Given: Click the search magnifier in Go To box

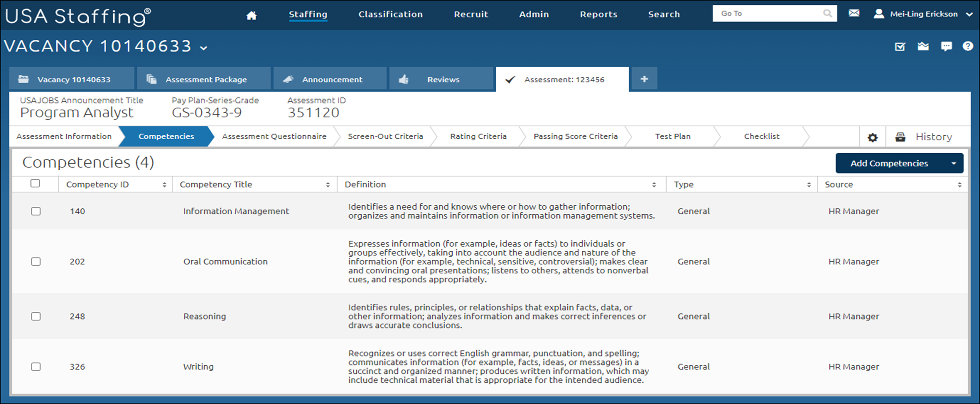Looking at the screenshot, I should [827, 14].
